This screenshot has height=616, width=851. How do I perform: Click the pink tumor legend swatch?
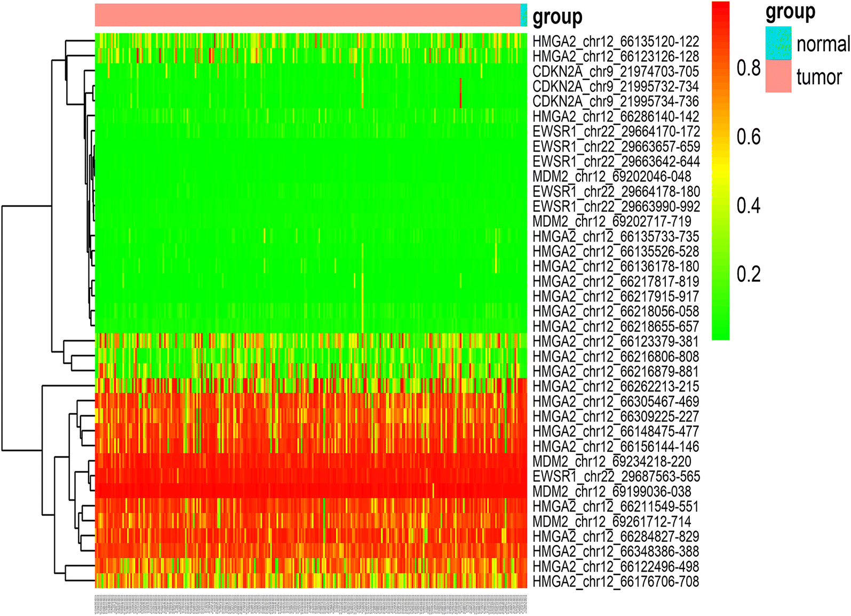[x=778, y=76]
